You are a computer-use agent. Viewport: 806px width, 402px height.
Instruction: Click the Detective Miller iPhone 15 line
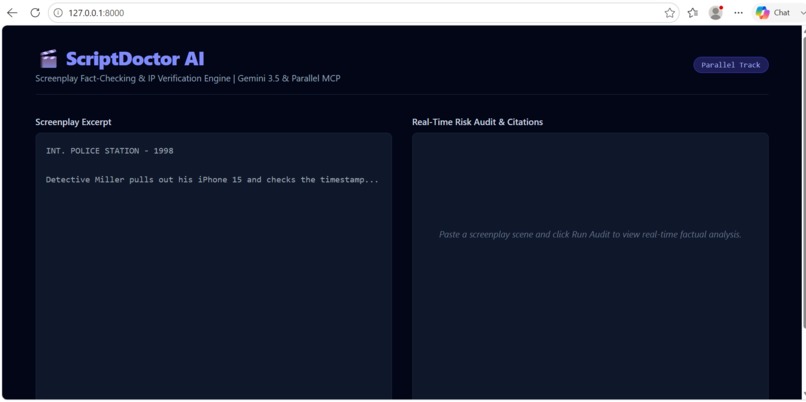(x=212, y=180)
